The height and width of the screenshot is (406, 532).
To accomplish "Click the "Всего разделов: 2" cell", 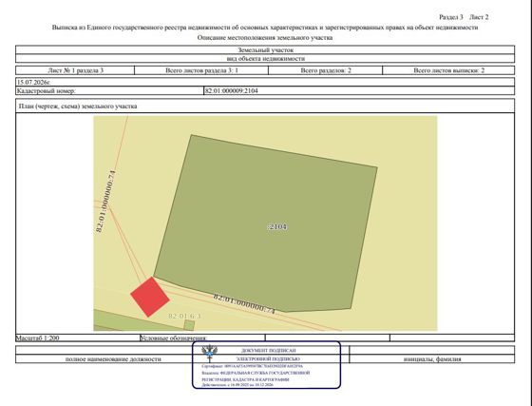I will pyautogui.click(x=326, y=70).
